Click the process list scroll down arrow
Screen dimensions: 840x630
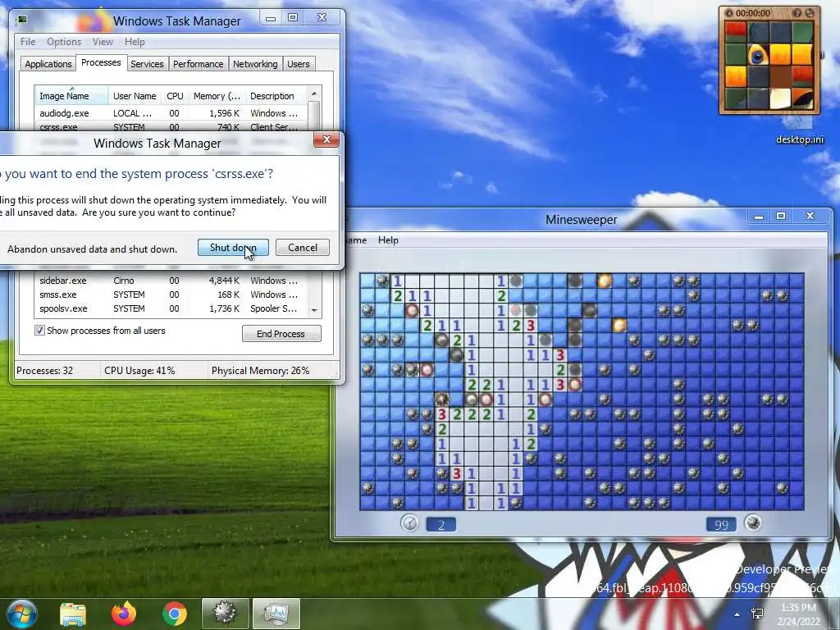(x=314, y=310)
